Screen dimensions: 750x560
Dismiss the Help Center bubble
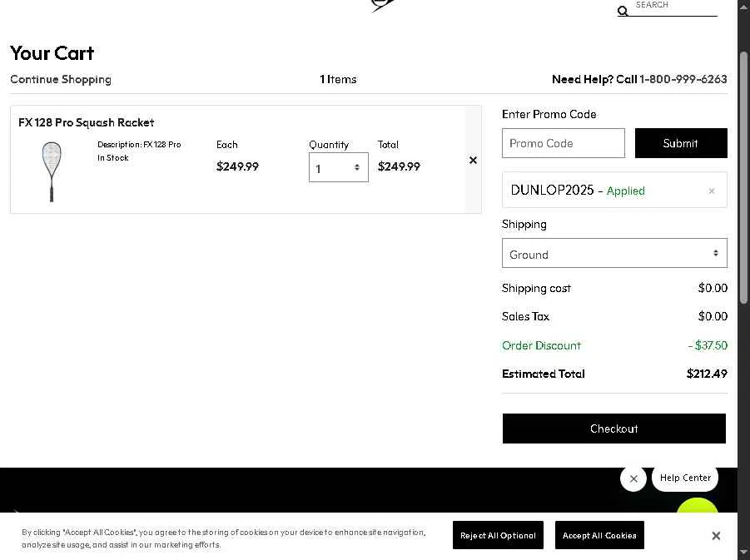pyautogui.click(x=633, y=478)
